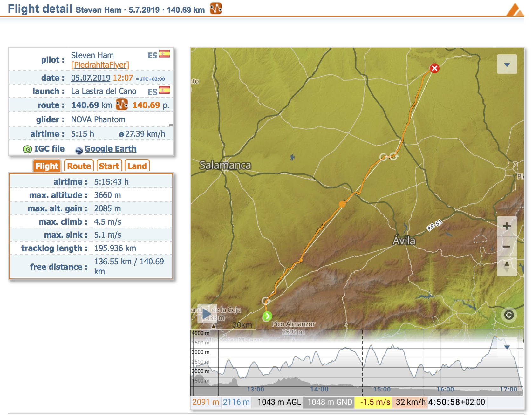The width and height of the screenshot is (532, 415).
Task: Click the 13:00 point on altitude graph
Action: pyautogui.click(x=256, y=389)
